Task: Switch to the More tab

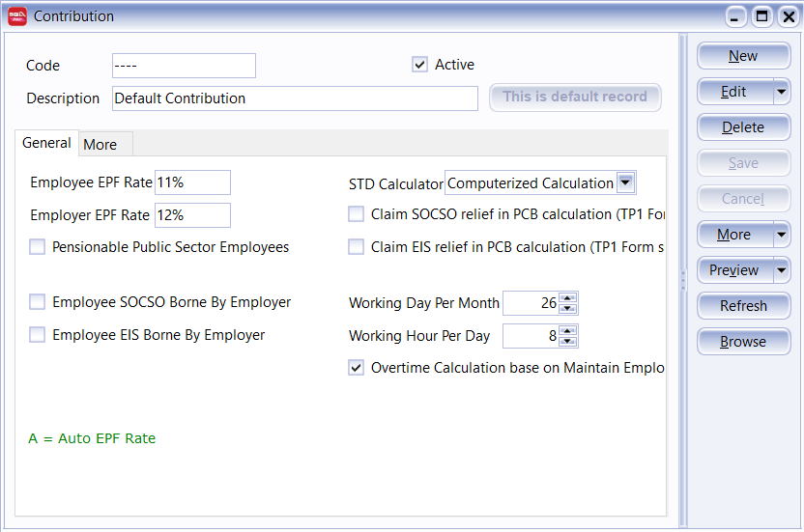Action: (x=100, y=145)
